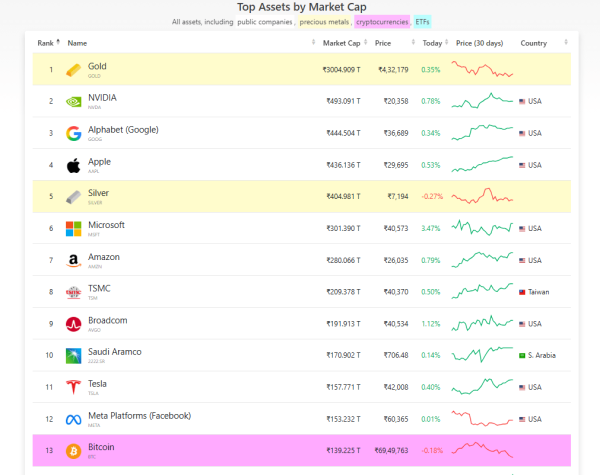
Task: Click Saudi Aramco's 30-day price chart
Action: coord(482,355)
